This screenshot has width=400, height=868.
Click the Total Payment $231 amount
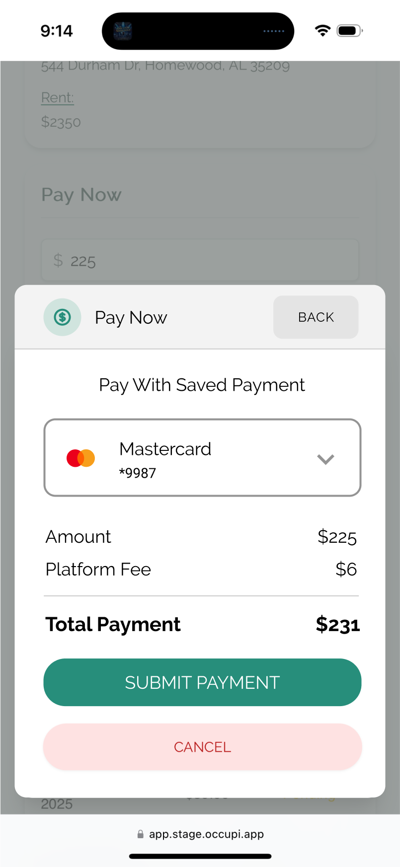click(338, 625)
